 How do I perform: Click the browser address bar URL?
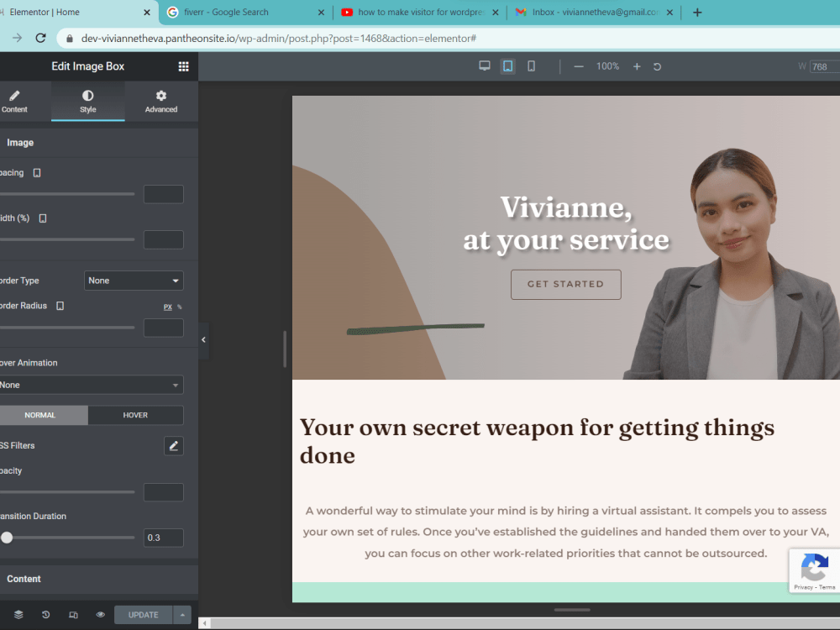[x=279, y=38]
